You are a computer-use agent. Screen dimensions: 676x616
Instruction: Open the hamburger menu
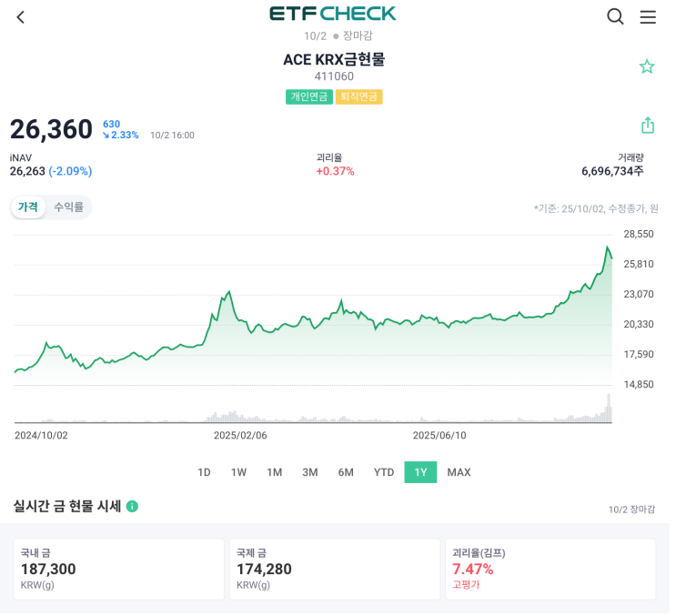coord(648,16)
